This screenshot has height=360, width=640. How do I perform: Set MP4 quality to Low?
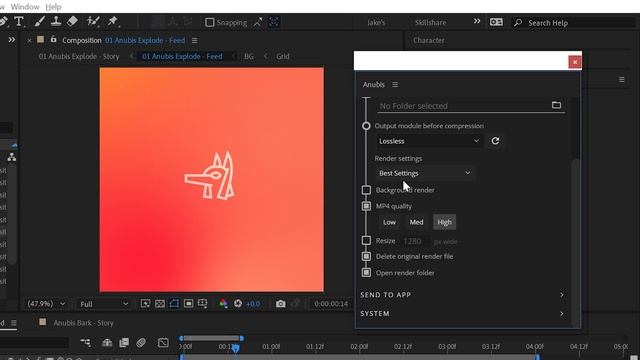point(389,222)
